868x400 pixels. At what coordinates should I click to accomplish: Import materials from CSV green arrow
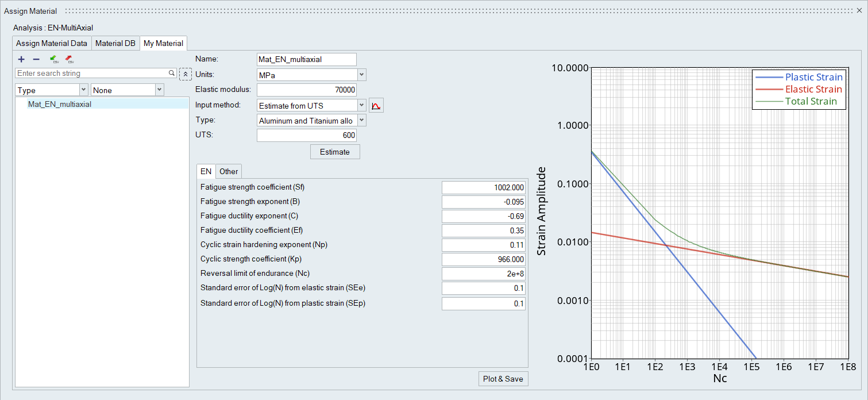click(54, 59)
